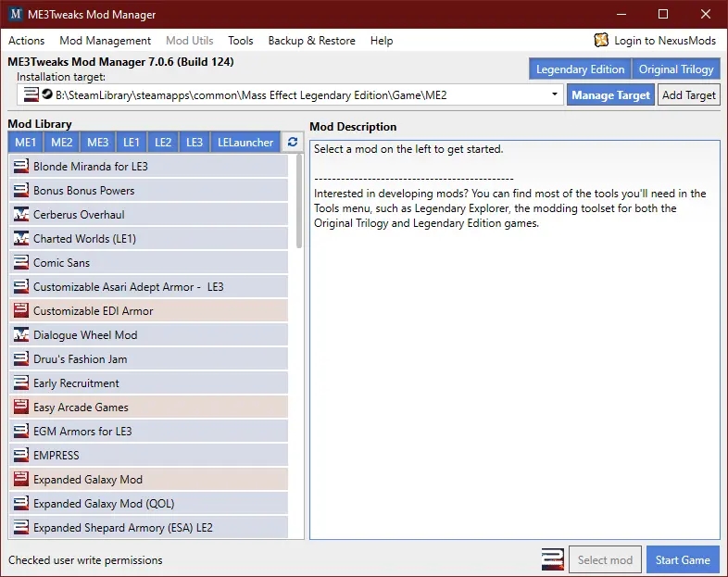
Task: Open the Backup & Restore menu
Action: point(311,41)
